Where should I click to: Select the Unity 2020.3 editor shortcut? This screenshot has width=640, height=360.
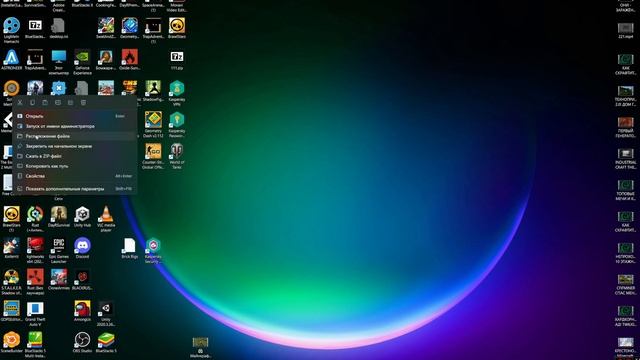[x=106, y=313]
